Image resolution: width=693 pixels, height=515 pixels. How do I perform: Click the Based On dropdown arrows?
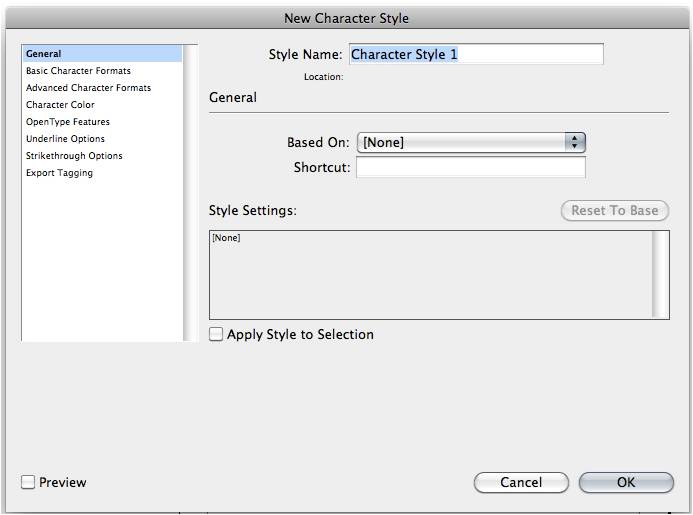(x=574, y=142)
